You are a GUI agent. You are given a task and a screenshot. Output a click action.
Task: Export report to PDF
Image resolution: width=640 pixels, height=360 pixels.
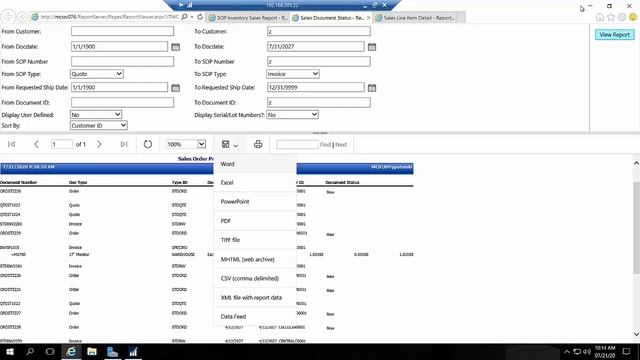click(x=255, y=221)
